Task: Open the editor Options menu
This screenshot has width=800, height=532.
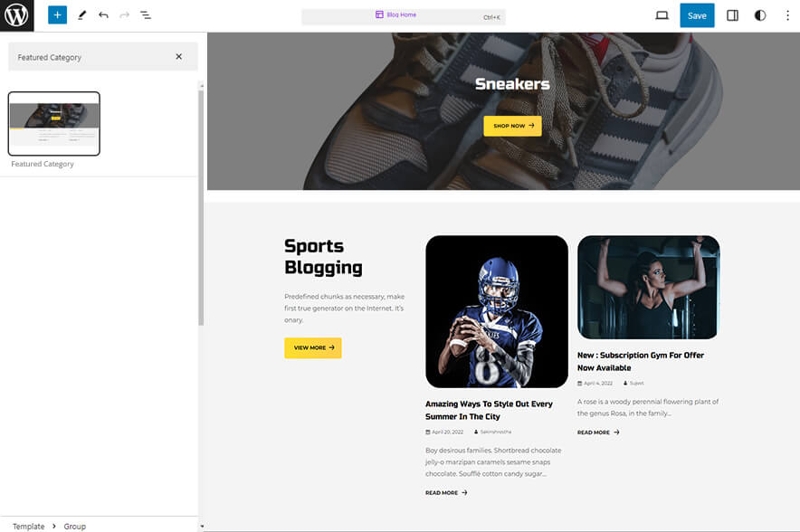Action: coord(788,15)
